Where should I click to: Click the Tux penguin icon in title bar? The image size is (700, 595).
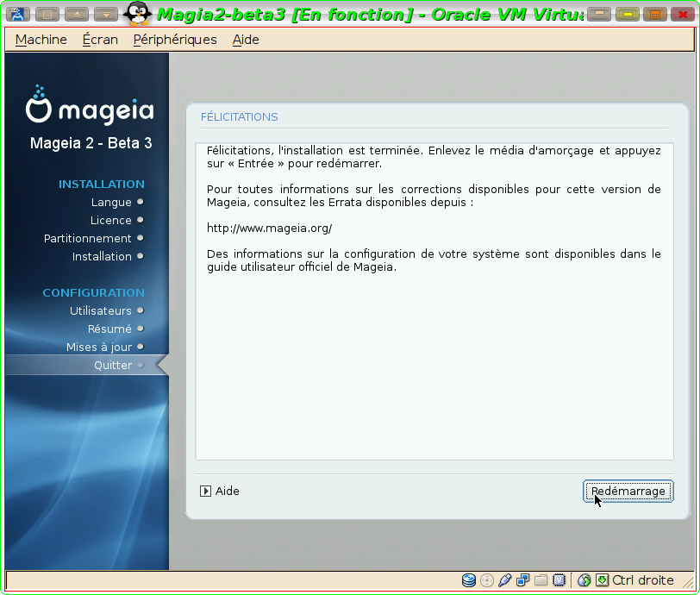coord(137,14)
